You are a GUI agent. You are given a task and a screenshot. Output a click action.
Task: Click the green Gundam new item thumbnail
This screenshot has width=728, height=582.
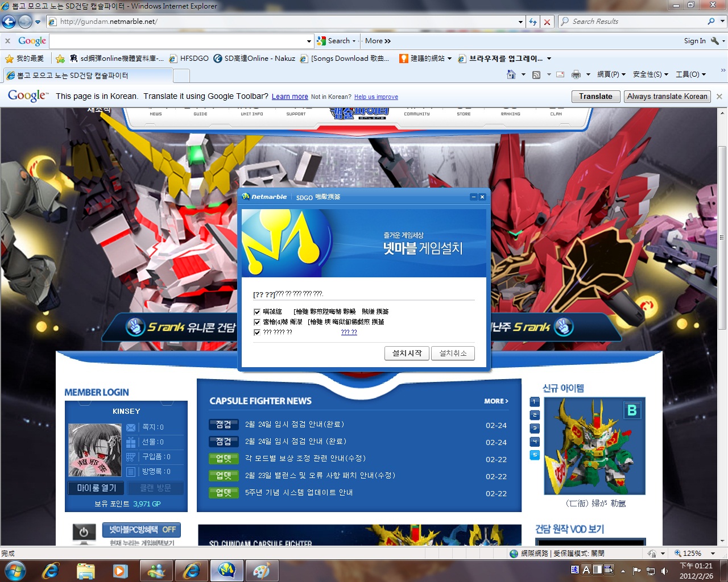coord(594,446)
